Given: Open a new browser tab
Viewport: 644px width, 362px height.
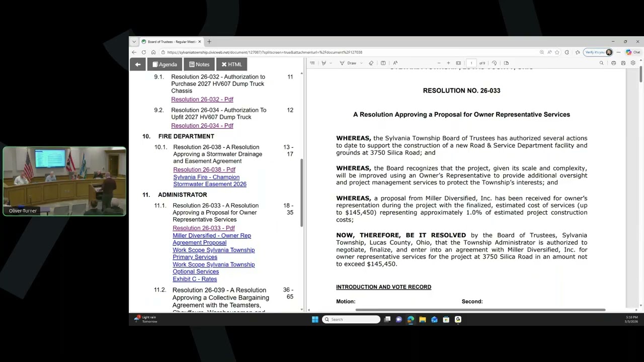Looking at the screenshot, I should click(x=209, y=42).
